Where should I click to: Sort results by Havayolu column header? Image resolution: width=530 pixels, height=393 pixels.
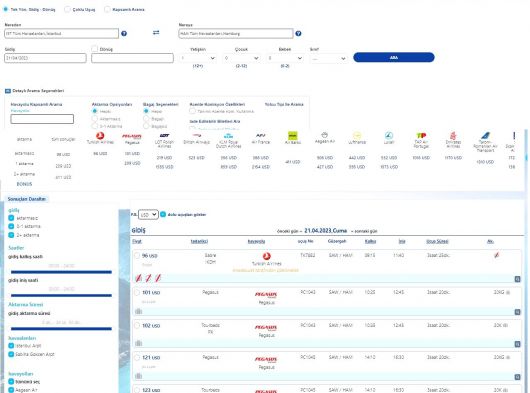click(256, 241)
